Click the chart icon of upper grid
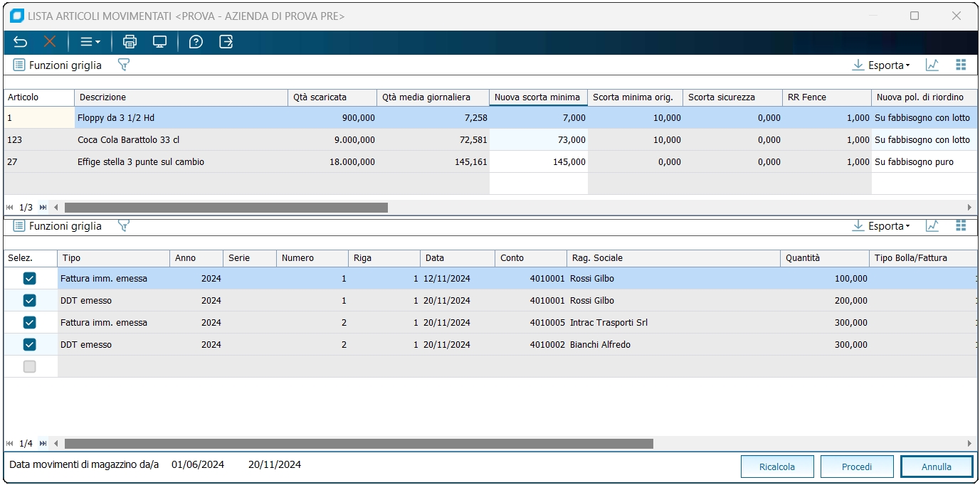The image size is (980, 485). [932, 65]
